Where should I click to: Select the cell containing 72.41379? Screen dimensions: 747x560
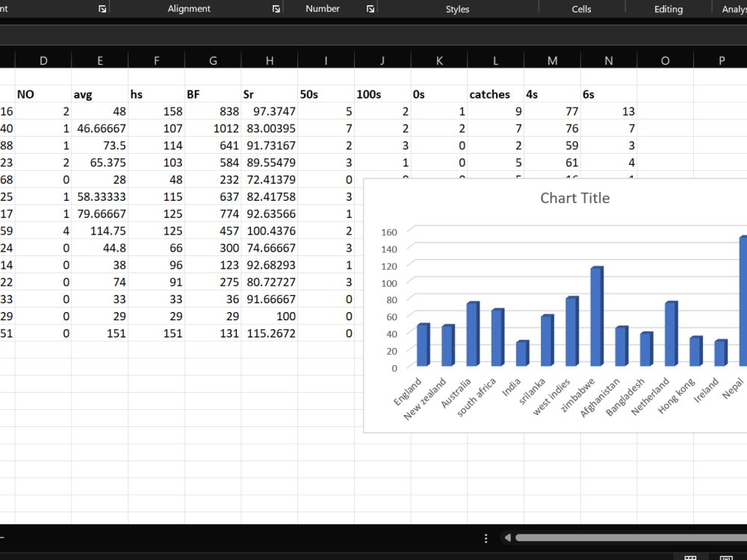pos(270,180)
